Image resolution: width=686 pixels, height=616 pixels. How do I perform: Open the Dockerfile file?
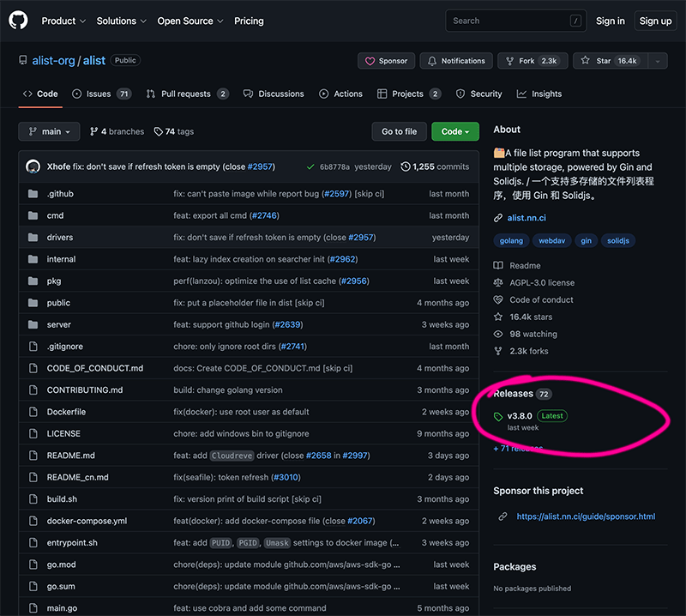pyautogui.click(x=66, y=412)
